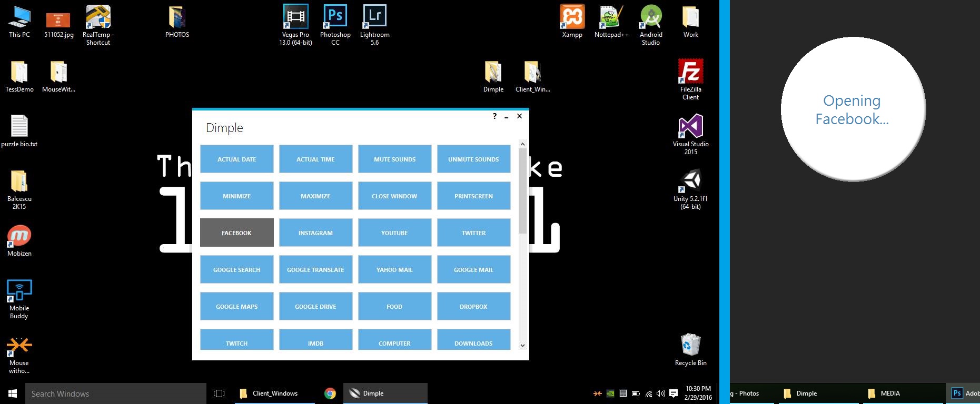Open the DOWNLOADS tile
This screenshot has height=404, width=980.
tap(473, 339)
